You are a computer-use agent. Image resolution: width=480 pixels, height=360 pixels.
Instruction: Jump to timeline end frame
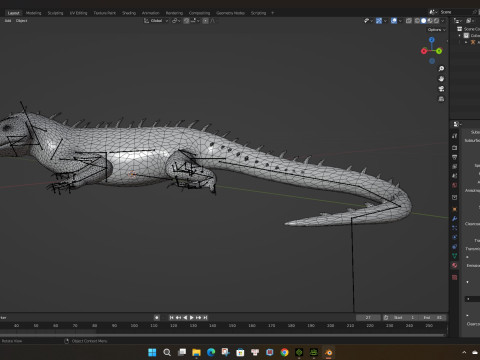[x=205, y=317]
